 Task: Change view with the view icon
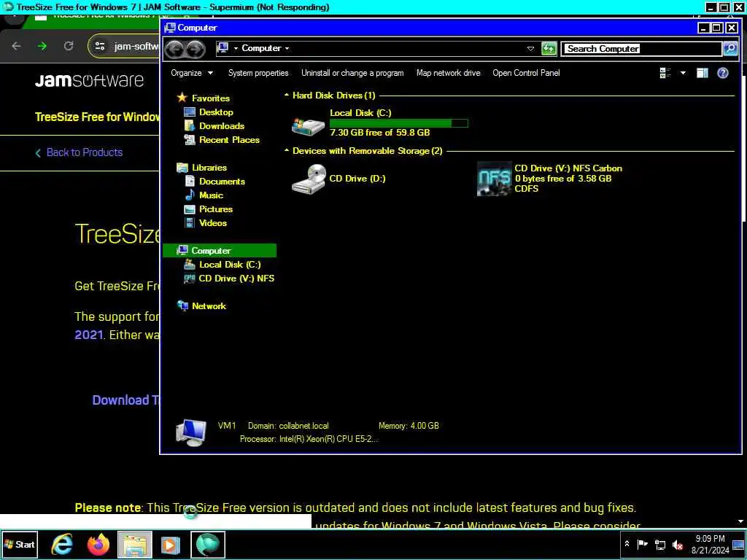665,73
